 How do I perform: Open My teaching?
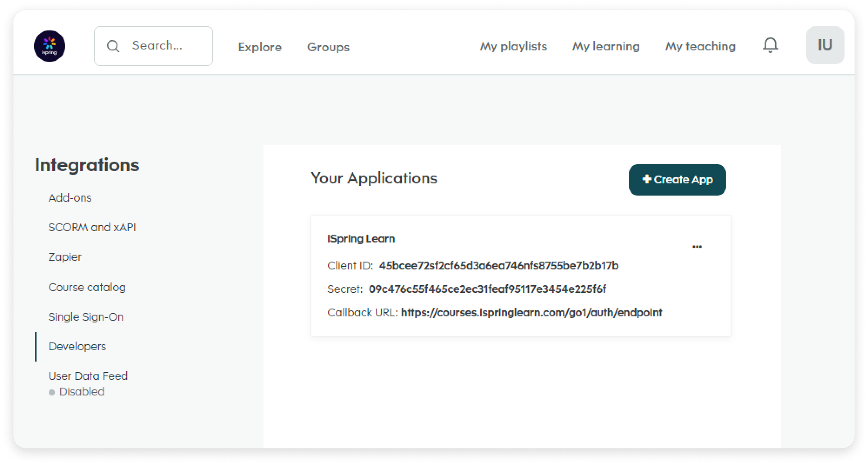tap(700, 46)
